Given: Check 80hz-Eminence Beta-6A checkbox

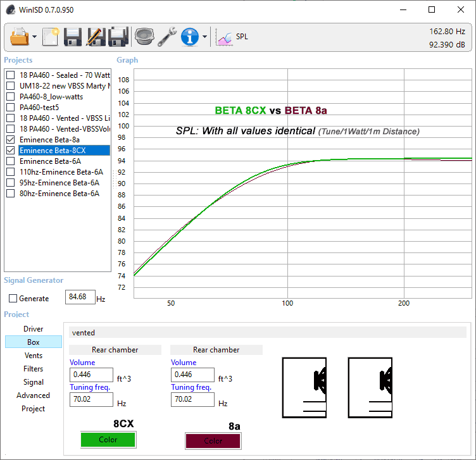Looking at the screenshot, I should [x=11, y=194].
